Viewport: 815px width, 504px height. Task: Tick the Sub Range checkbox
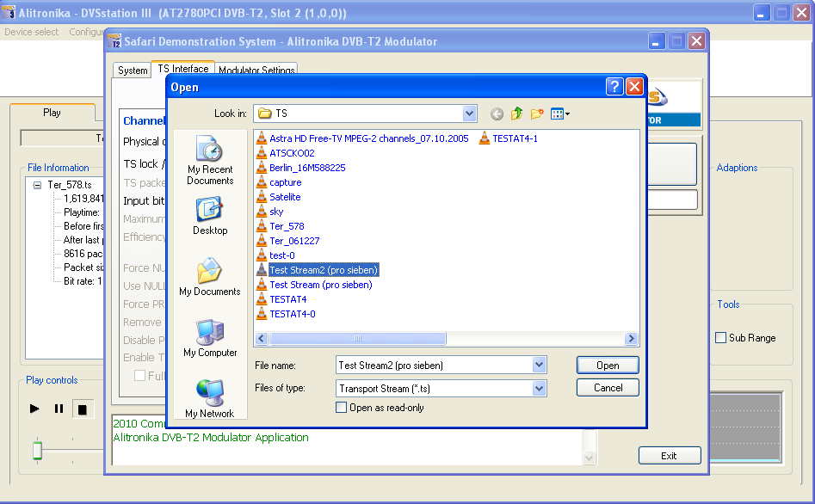pos(720,338)
